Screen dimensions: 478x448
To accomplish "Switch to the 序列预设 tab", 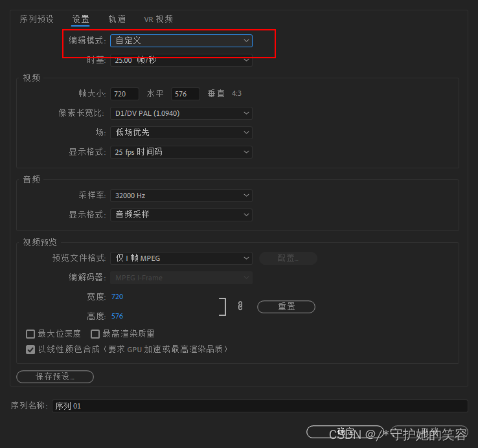I will coord(36,19).
